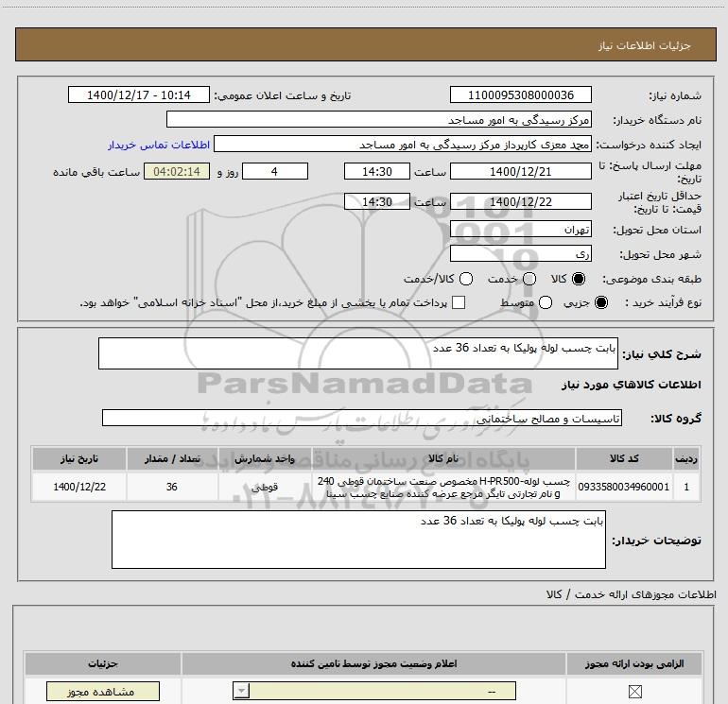Screen dimensions: 728x704
Task: Open the اطلاعات تماس خریدار link
Action: (x=159, y=145)
